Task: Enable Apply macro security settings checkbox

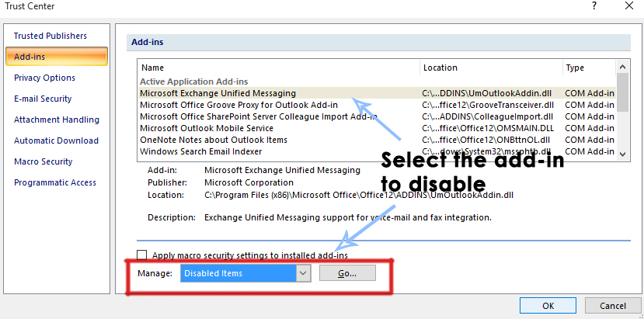Action: pos(141,255)
